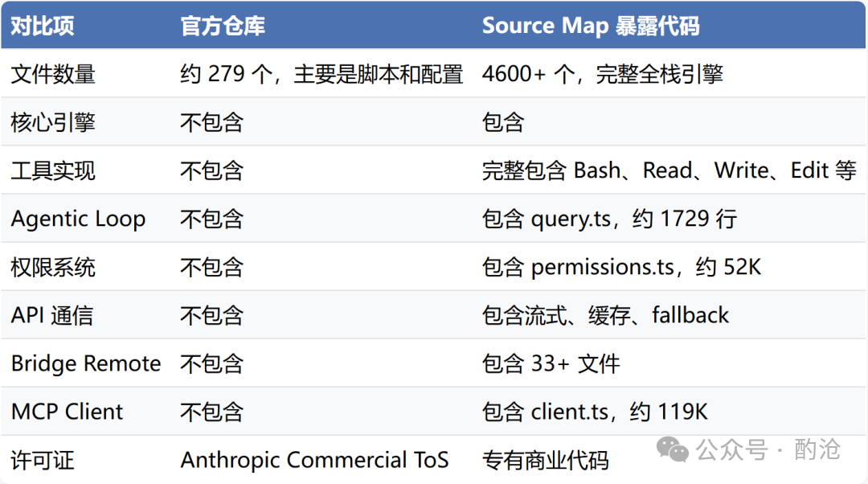The height and width of the screenshot is (484, 868).
Task: Click '包含 query.ts，约 1729 行' cell
Action: pyautogui.click(x=609, y=219)
